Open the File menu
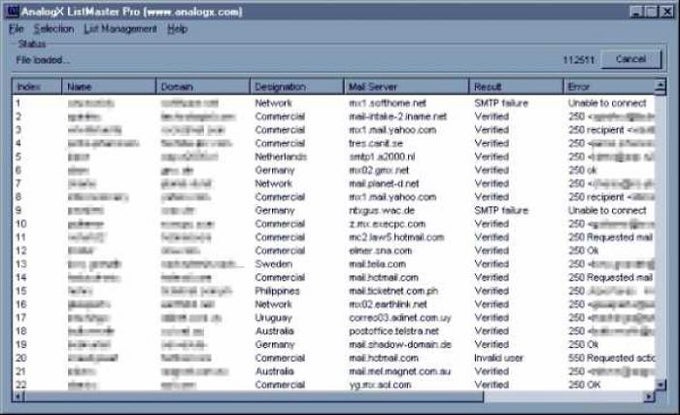Viewport: 680px width, 415px height. (16, 29)
